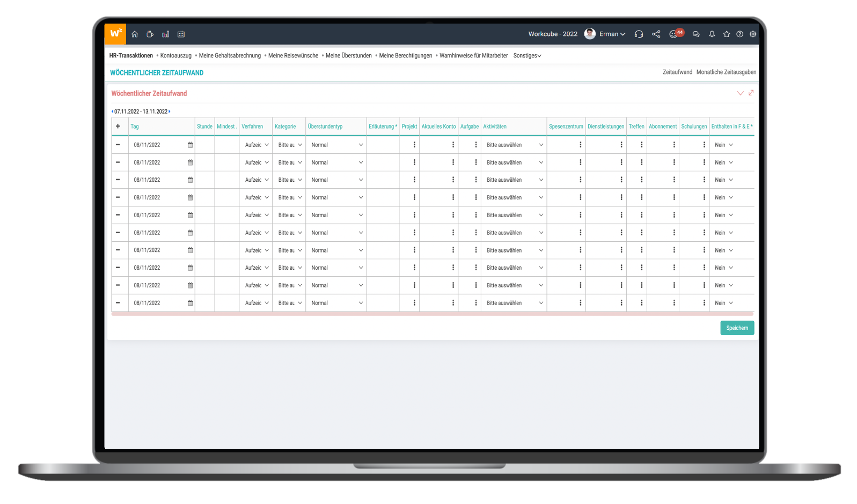
Task: Open first row Spesenzentrum three-dot picker
Action: point(580,145)
